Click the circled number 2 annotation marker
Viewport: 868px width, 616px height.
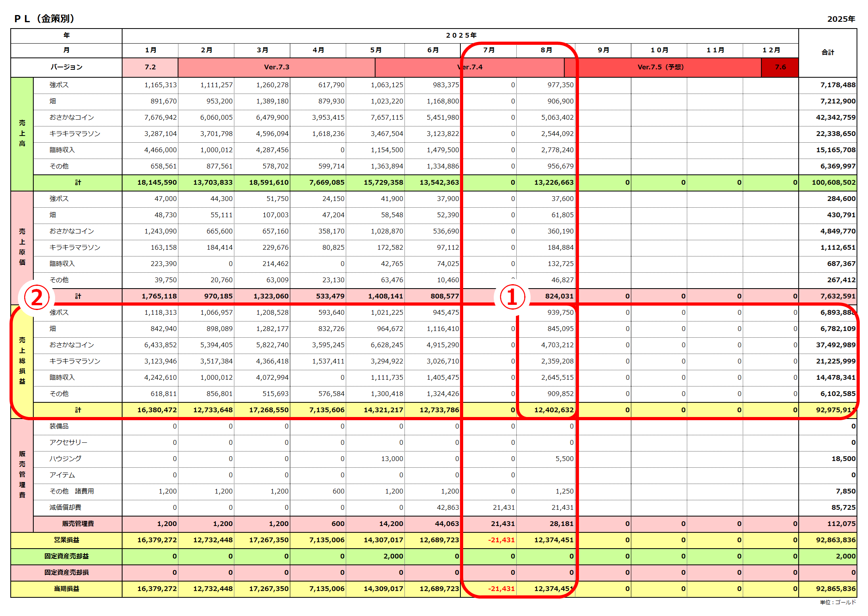[x=36, y=298]
